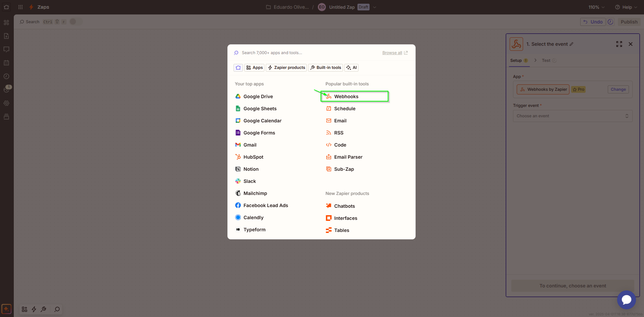Click the Undo button

593,22
